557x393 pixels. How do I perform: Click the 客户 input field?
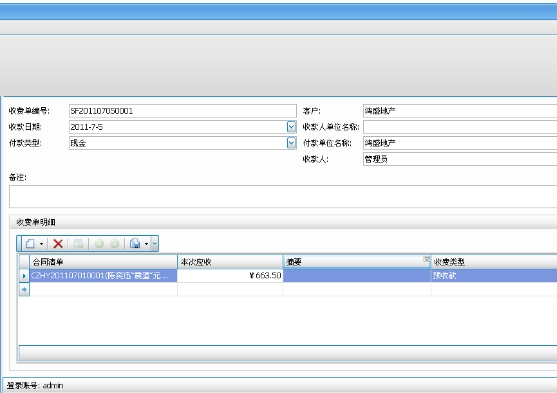pyautogui.click(x=460, y=111)
